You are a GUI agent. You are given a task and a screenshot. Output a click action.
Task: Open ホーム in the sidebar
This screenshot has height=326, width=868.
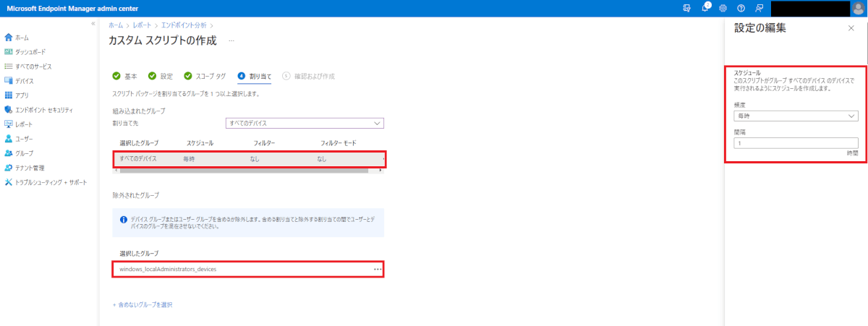click(x=22, y=37)
